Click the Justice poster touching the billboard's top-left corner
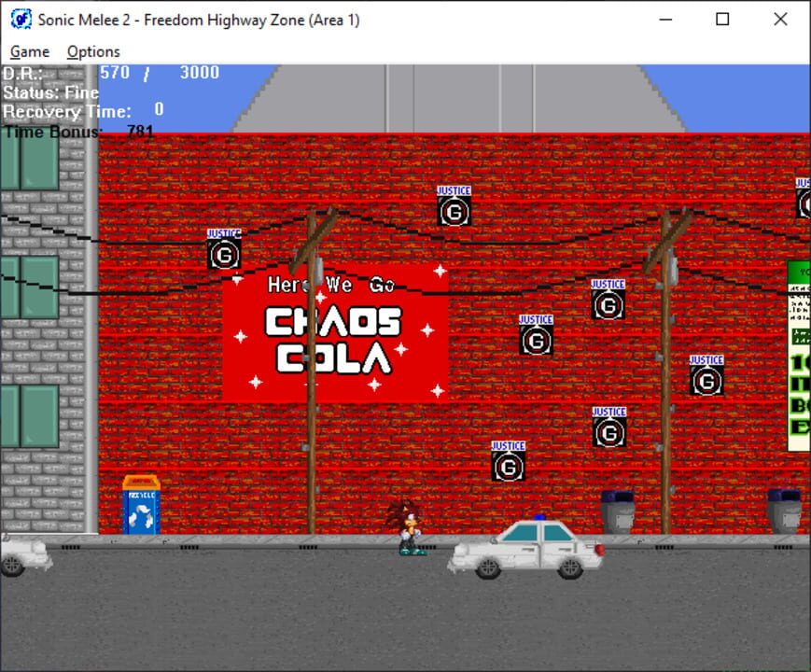The width and height of the screenshot is (811, 672). click(x=224, y=249)
